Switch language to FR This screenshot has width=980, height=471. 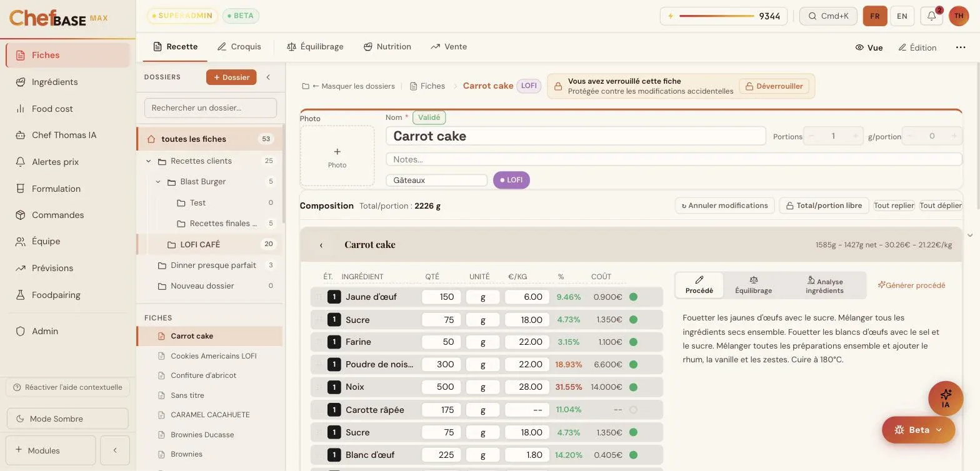click(875, 16)
